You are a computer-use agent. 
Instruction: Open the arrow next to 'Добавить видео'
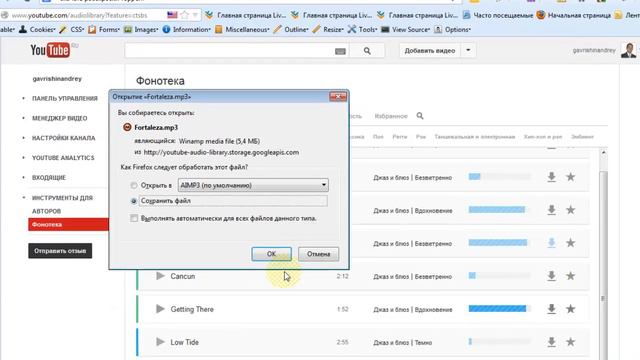coord(468,50)
